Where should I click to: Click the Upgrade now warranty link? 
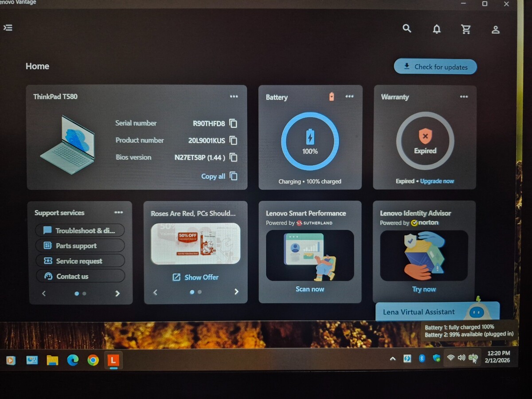(x=437, y=181)
